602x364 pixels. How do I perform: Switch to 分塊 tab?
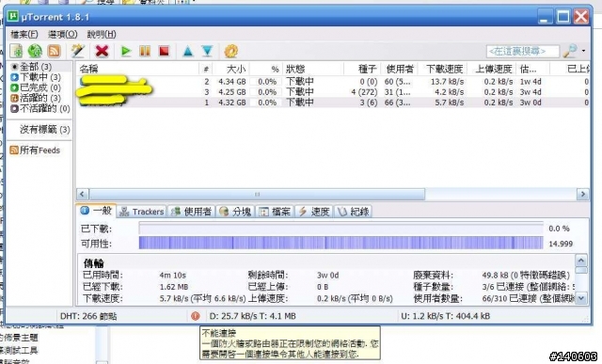pos(235,212)
